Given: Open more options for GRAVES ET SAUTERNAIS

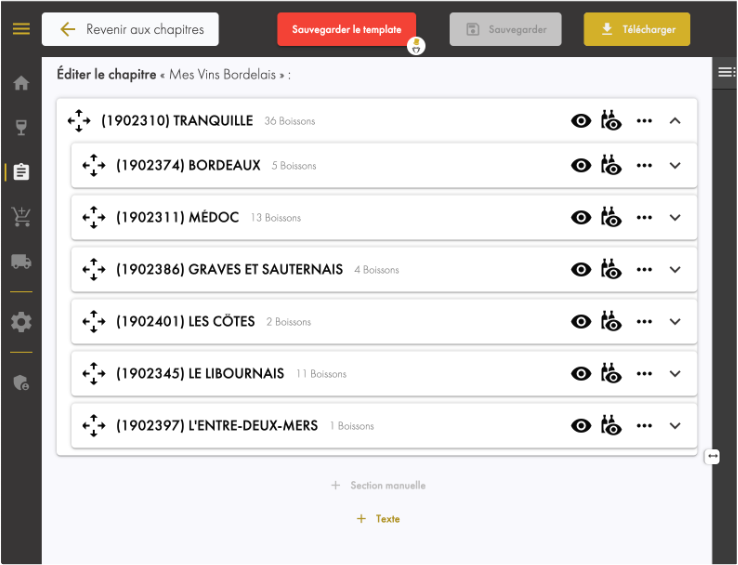Looking at the screenshot, I should [644, 270].
